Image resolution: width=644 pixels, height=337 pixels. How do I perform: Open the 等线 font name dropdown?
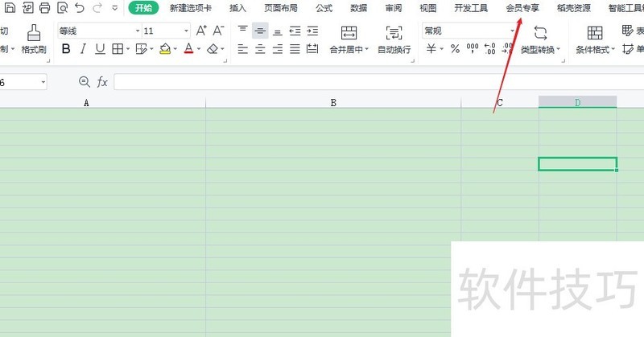coord(138,31)
